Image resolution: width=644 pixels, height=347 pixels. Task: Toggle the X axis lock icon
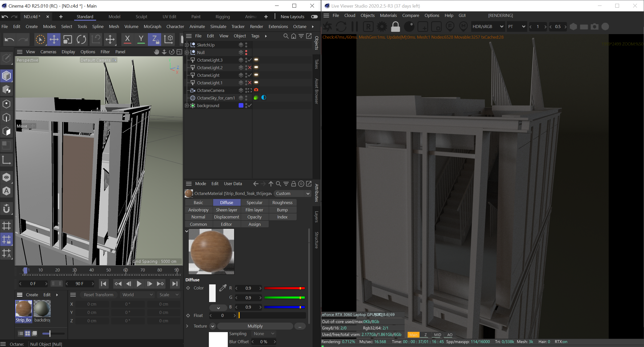tap(127, 39)
